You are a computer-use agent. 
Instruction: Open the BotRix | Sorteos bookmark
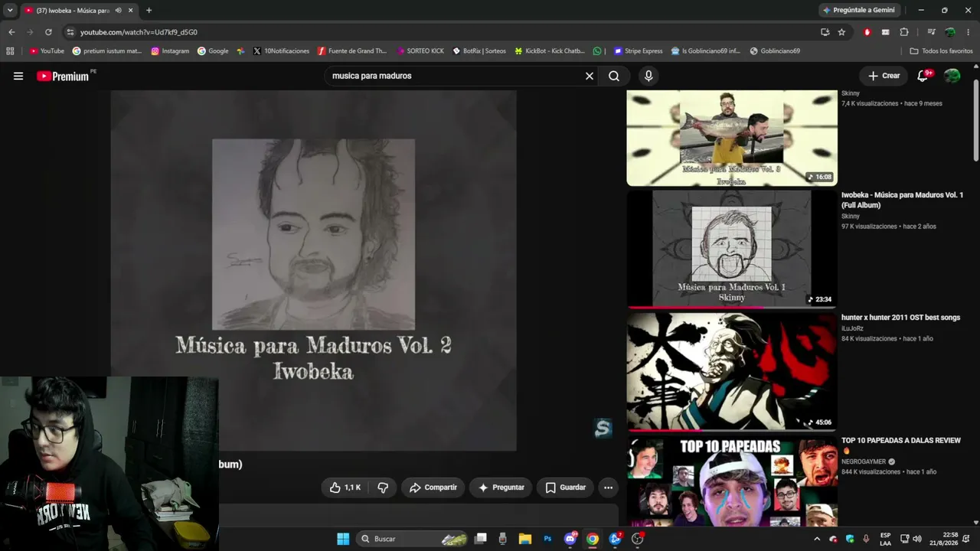[x=479, y=51]
